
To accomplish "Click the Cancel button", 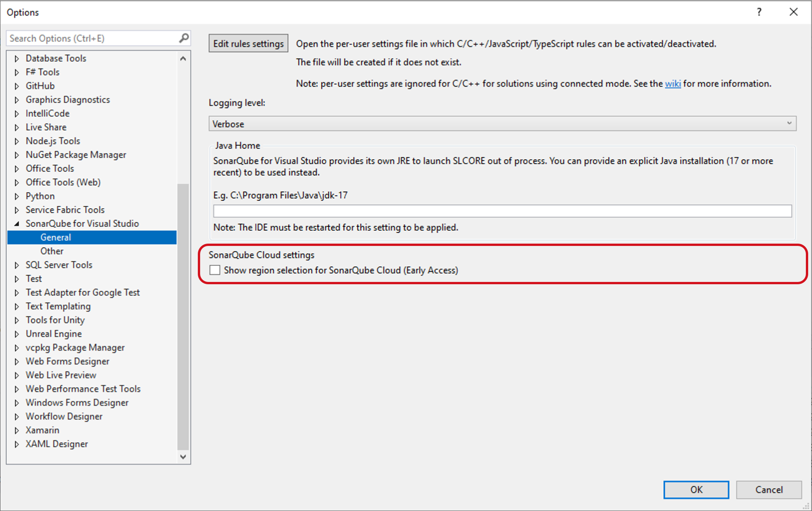I will 769,490.
